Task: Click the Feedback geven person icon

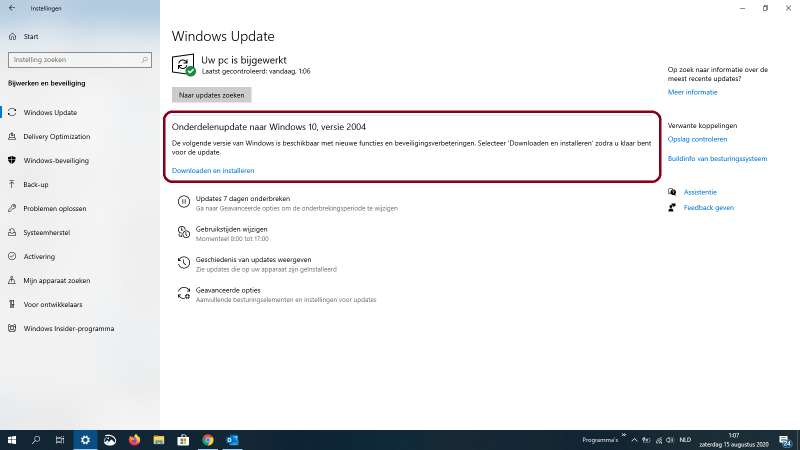Action: pyautogui.click(x=672, y=208)
